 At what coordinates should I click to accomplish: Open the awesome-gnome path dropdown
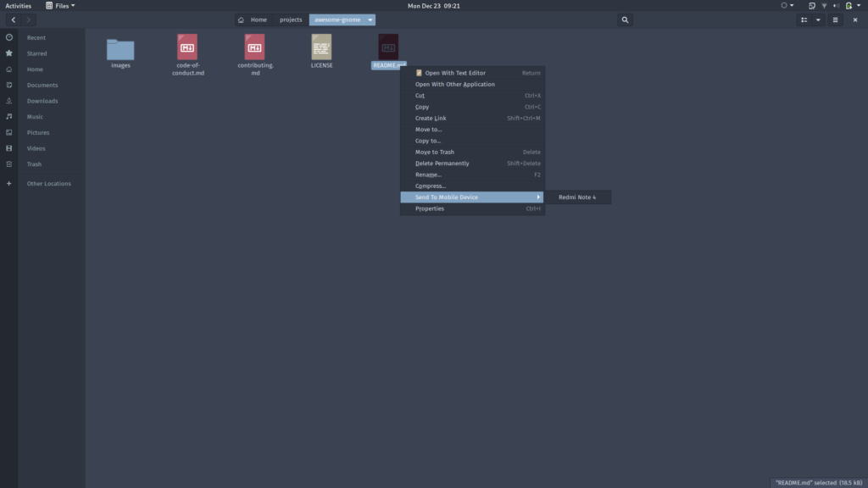(x=370, y=19)
